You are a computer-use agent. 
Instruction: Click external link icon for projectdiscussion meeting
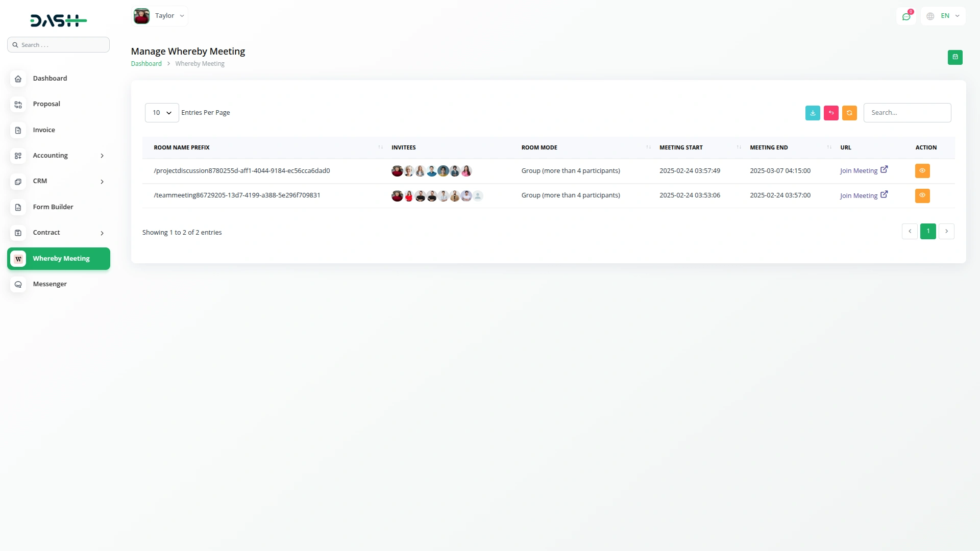[884, 169]
